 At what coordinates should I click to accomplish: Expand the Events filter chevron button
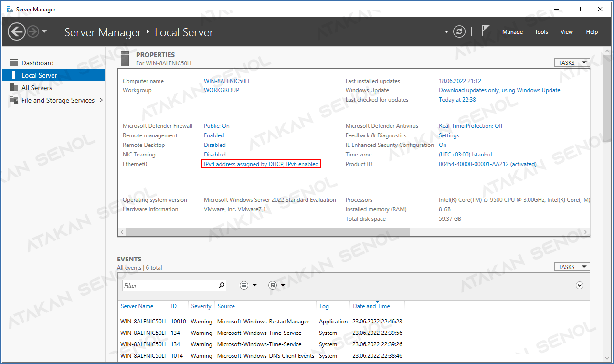coord(580,285)
